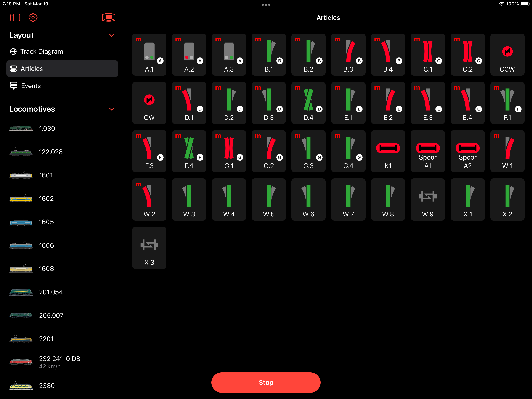Toggle the sidebar panel icon
This screenshot has height=399, width=532.
coord(15,18)
